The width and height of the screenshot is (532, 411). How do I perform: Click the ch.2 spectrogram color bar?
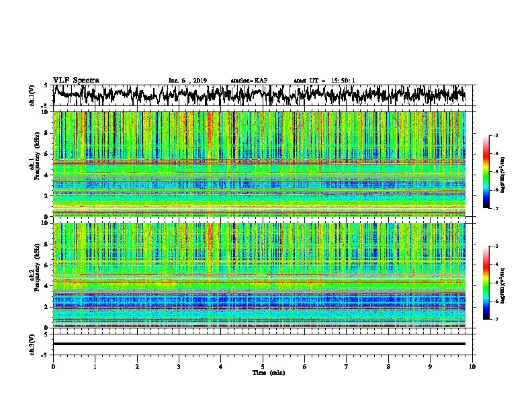point(486,283)
